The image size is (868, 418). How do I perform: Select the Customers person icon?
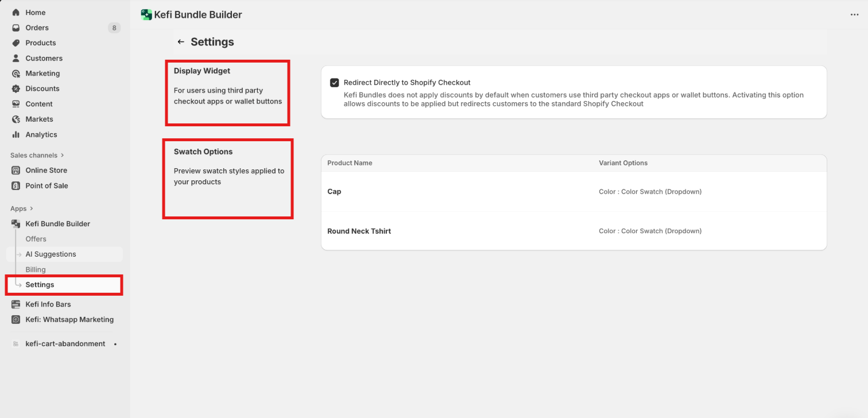coord(16,58)
